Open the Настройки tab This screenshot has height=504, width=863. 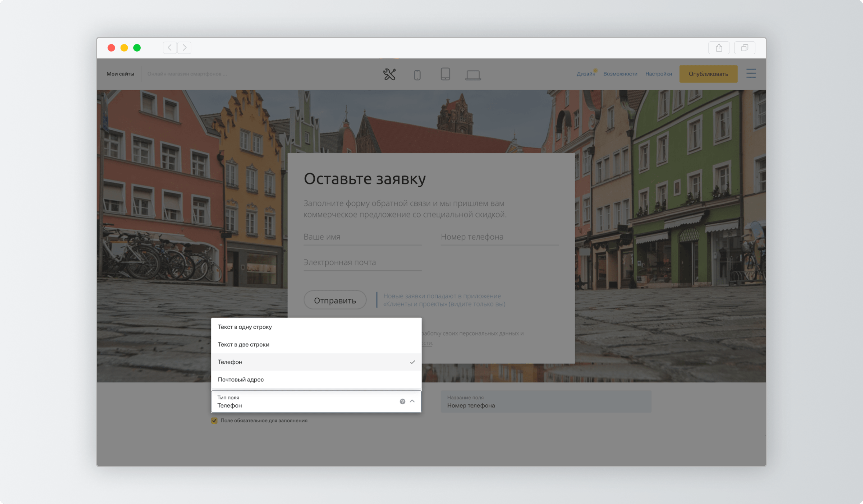(658, 74)
